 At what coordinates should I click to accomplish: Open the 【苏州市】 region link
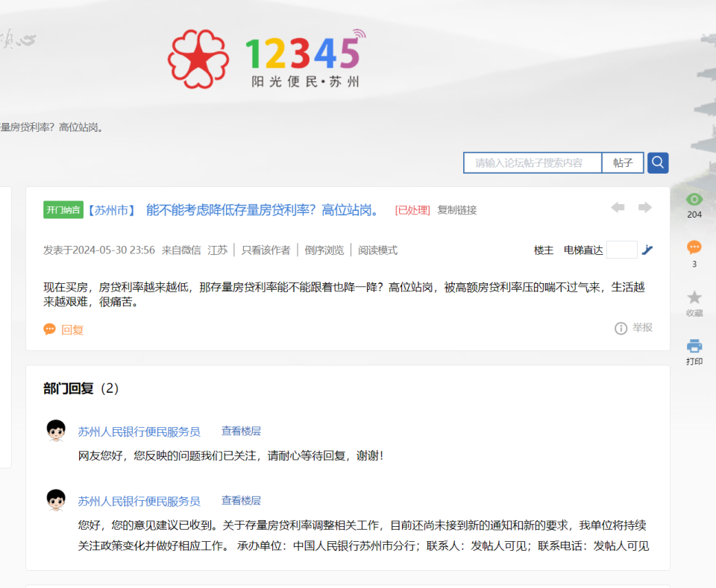(112, 210)
